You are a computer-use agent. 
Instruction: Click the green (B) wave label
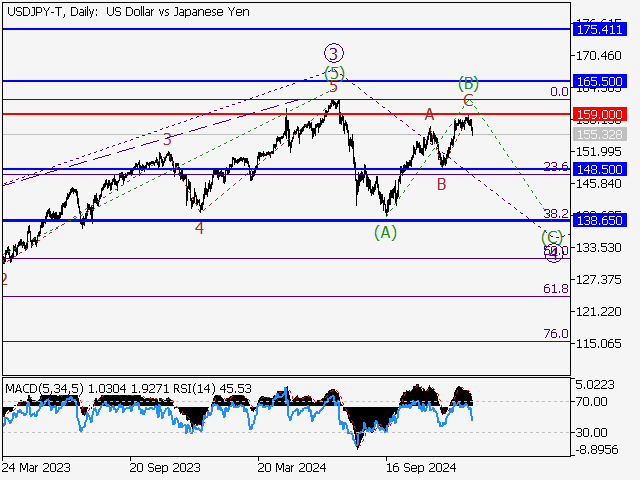[x=467, y=82]
